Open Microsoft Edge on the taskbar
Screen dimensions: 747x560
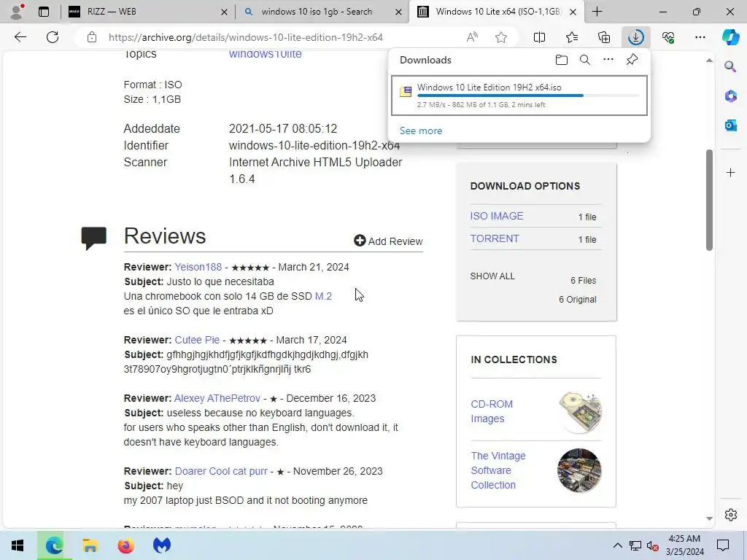(54, 545)
